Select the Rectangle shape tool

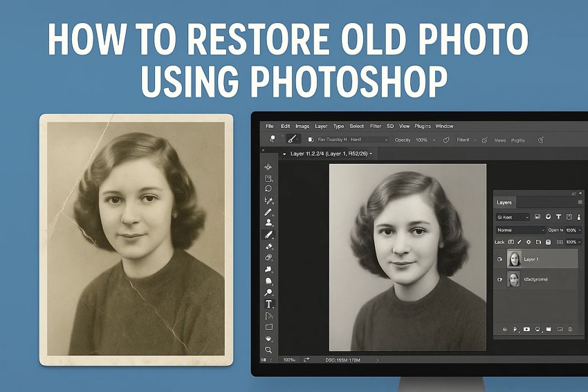(269, 327)
